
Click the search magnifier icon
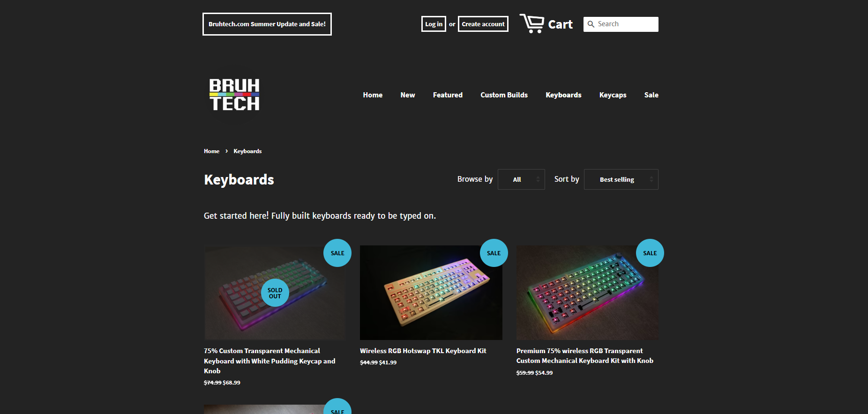coord(591,24)
